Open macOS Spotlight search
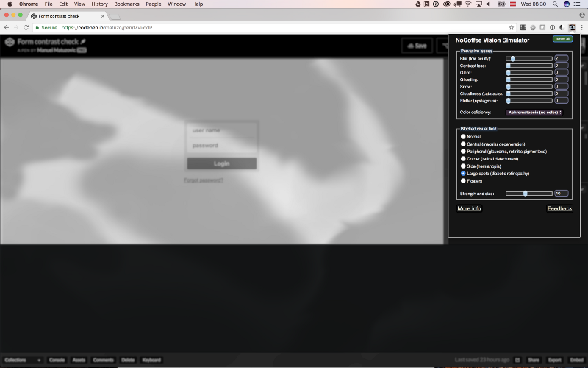 (554, 4)
